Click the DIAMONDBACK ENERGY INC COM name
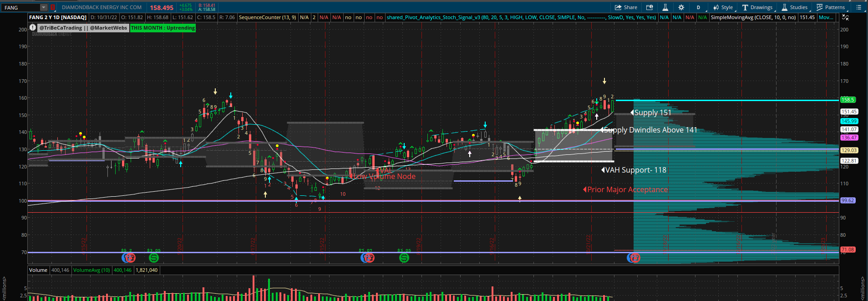The image size is (868, 301). [x=102, y=7]
